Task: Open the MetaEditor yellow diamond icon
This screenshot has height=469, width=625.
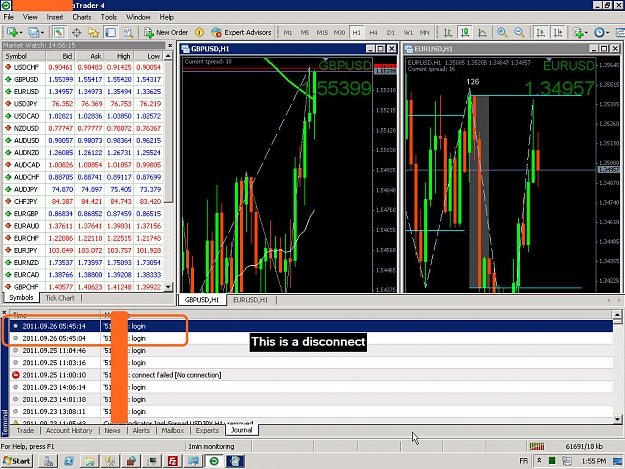Action: tap(199, 32)
